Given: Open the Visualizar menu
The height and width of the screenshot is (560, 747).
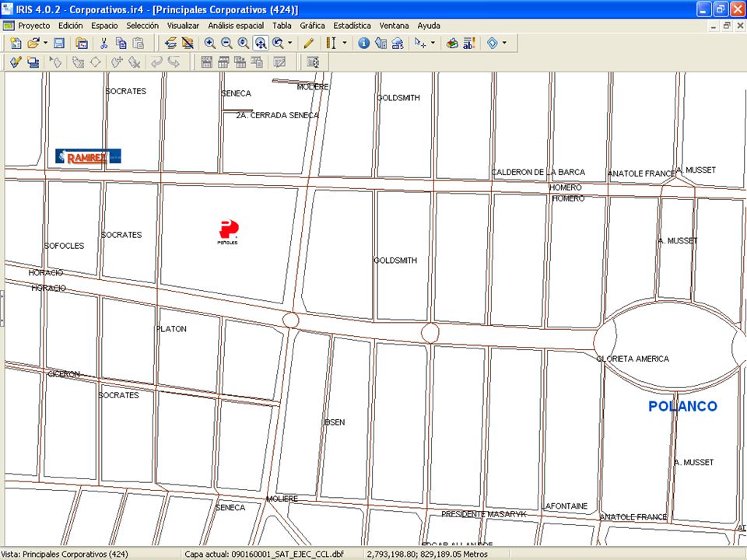Looking at the screenshot, I should pyautogui.click(x=183, y=26).
